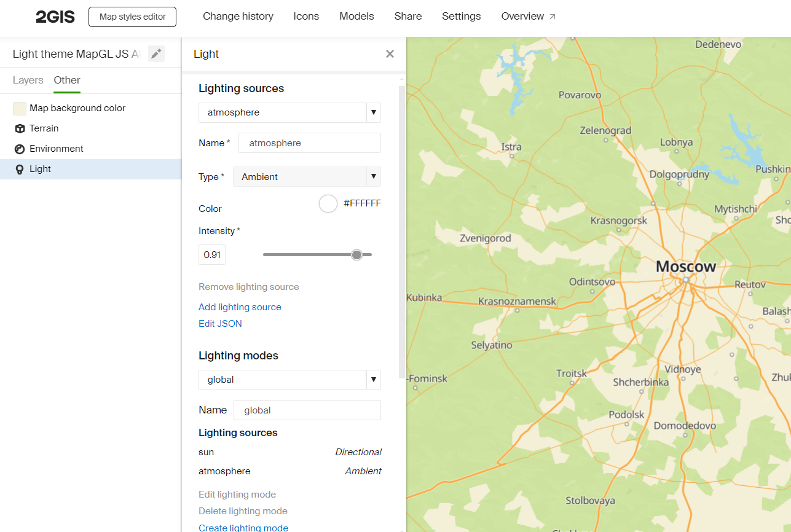
Task: Click Add lighting source link
Action: tap(240, 307)
